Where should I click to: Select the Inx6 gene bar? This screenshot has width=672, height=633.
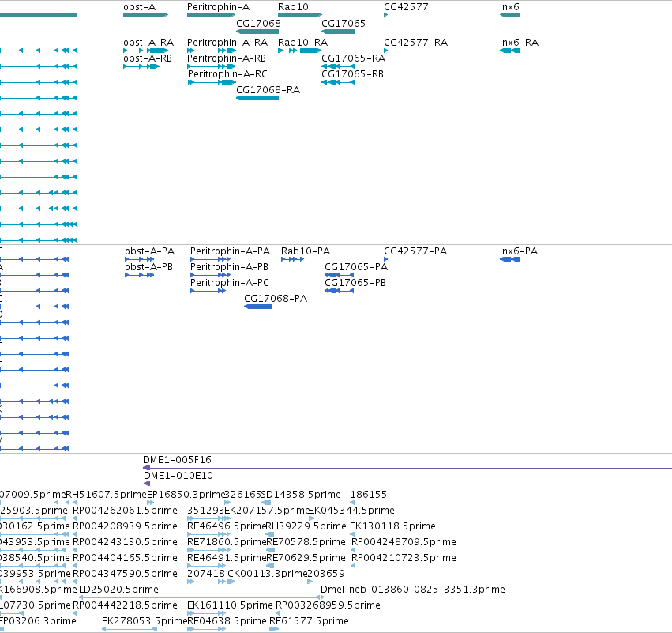pos(510,15)
